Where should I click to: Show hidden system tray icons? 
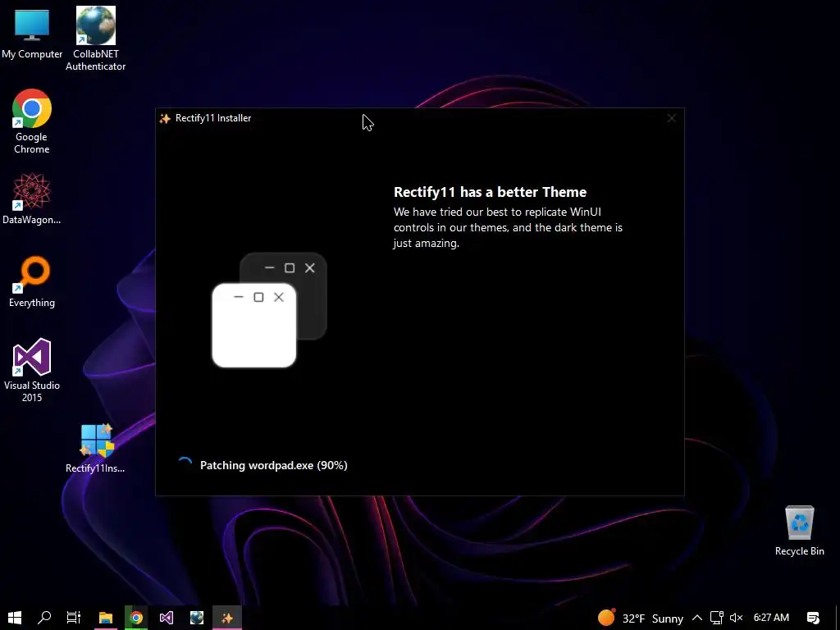[697, 619]
